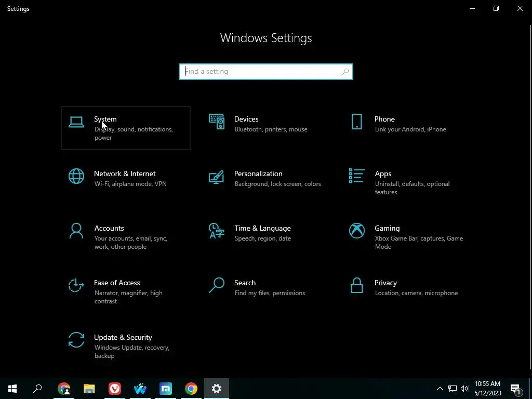Open the Ease of Access dial icon
Screen dimensions: 532x399
[76, 285]
